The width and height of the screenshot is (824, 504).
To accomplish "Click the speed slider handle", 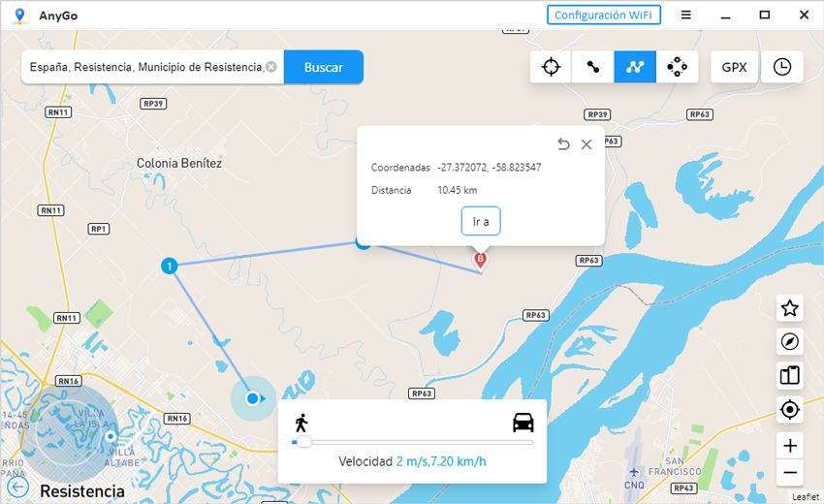I will tap(303, 442).
